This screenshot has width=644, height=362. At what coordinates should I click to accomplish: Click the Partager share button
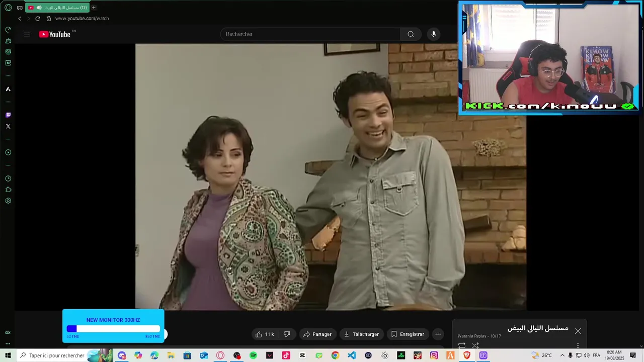click(317, 334)
